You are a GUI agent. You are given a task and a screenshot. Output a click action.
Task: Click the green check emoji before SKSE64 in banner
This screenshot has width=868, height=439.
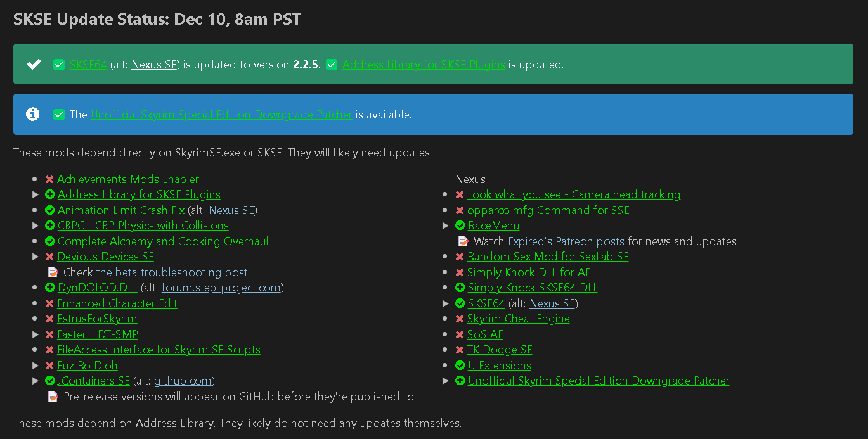click(x=59, y=65)
